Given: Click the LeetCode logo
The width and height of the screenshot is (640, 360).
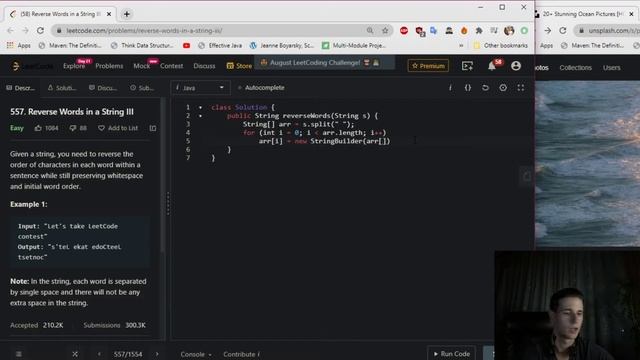Looking at the screenshot, I should [32, 66].
